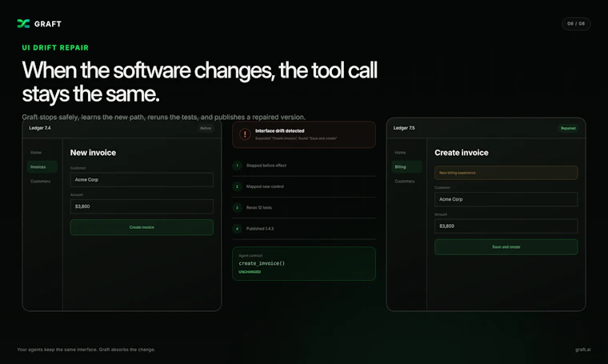Click the slide headline about software changes
The height and width of the screenshot is (364, 608).
199,82
